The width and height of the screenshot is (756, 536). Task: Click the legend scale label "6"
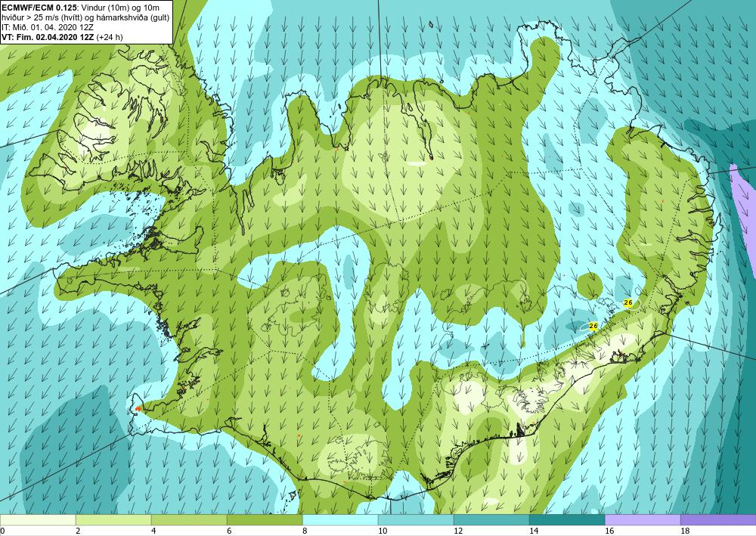230,531
